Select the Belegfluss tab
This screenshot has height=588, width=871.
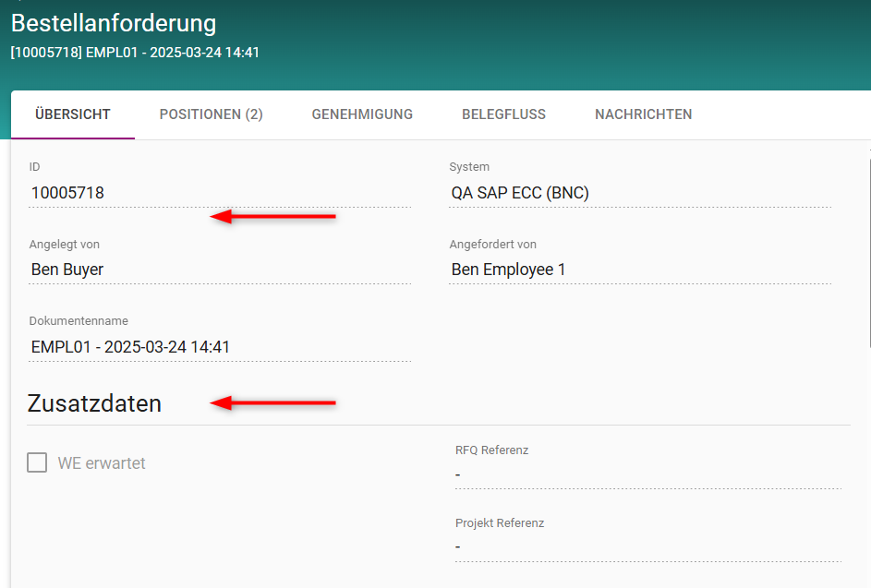(x=503, y=114)
